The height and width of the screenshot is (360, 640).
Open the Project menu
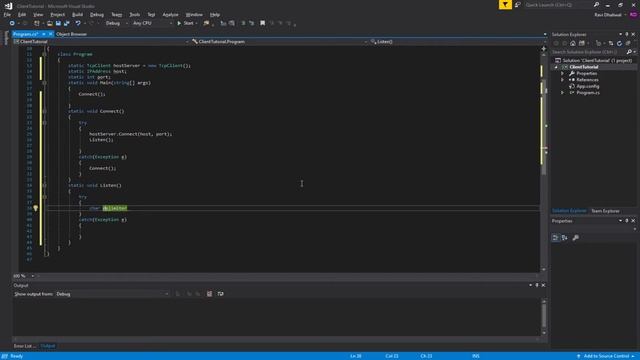point(58,15)
